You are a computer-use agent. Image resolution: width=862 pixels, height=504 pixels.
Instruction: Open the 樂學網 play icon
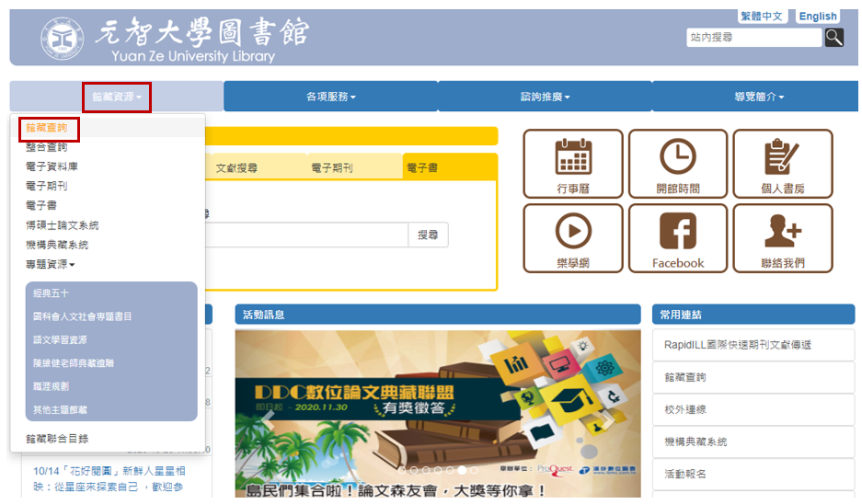572,238
